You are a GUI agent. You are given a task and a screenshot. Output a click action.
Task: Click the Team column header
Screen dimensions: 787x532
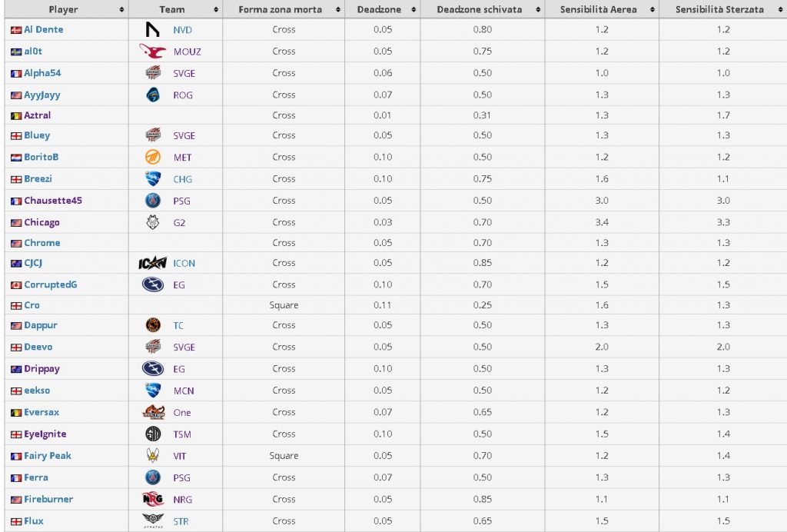click(x=171, y=9)
